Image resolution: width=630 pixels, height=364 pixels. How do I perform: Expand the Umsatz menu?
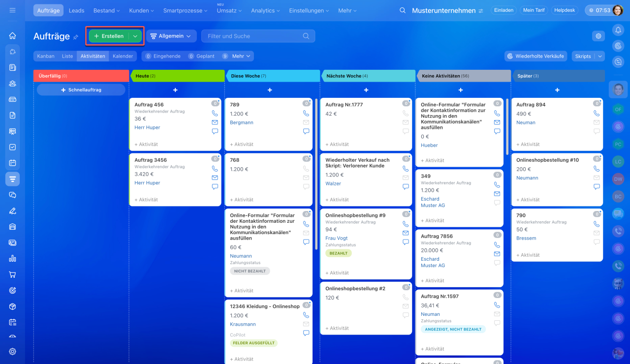coord(229,10)
